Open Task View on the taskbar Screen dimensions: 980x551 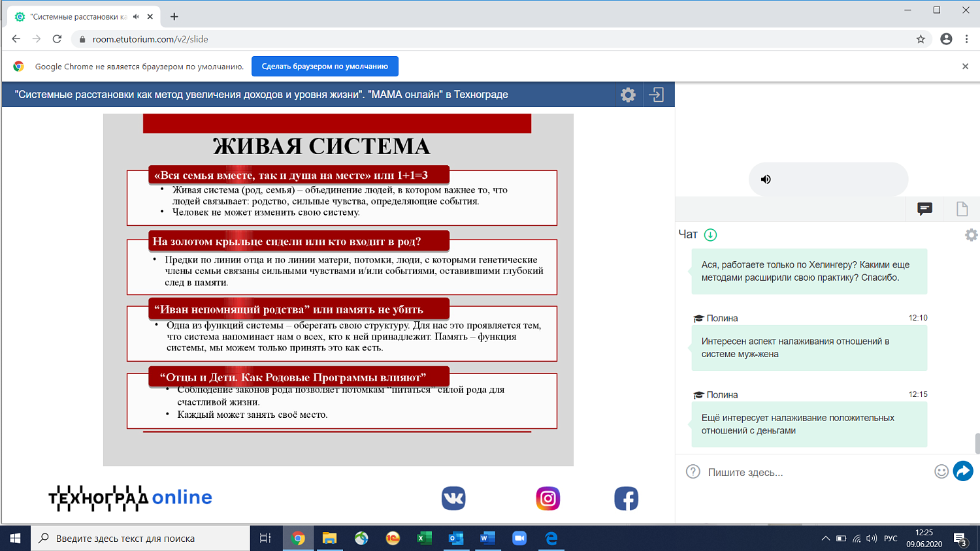pos(265,539)
